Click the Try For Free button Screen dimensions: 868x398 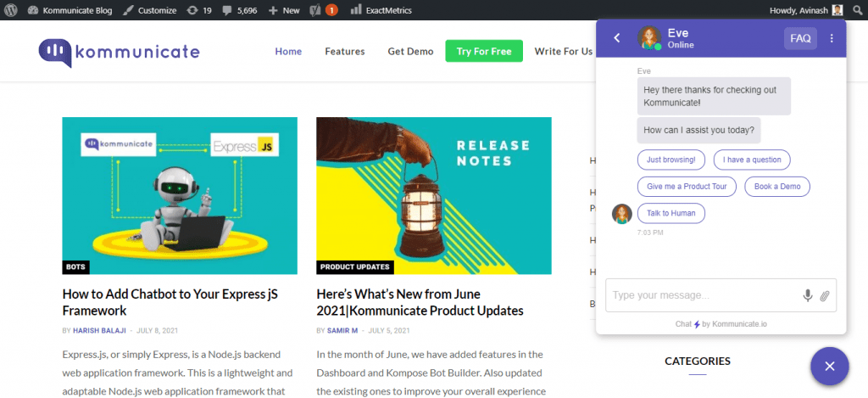(x=484, y=51)
